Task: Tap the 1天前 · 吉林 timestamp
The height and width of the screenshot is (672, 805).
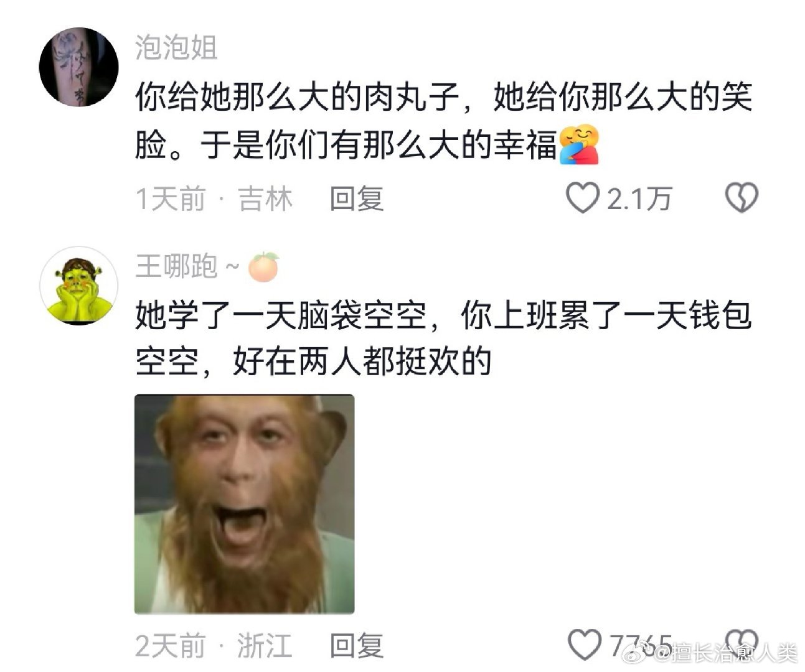Action: click(x=214, y=199)
